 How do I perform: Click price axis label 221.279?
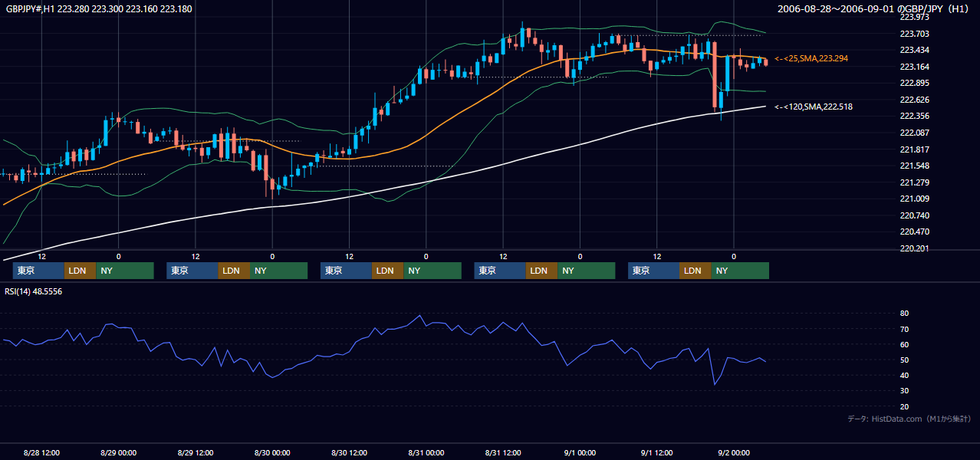click(x=913, y=182)
